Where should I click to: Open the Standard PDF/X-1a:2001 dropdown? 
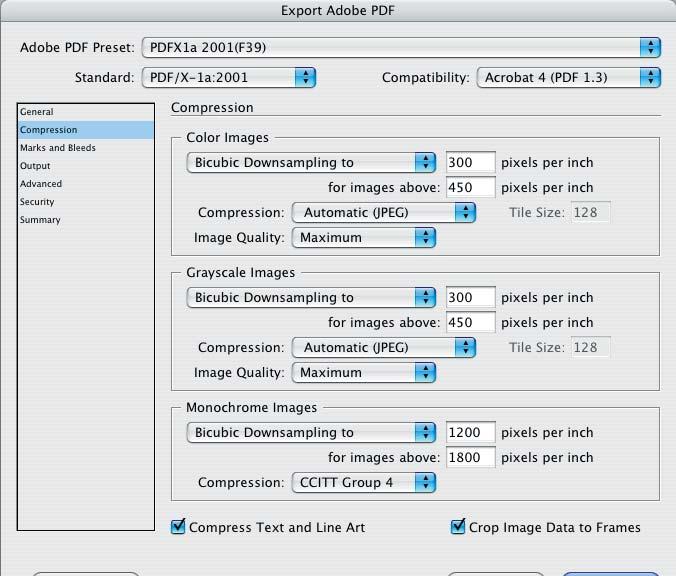[229, 78]
